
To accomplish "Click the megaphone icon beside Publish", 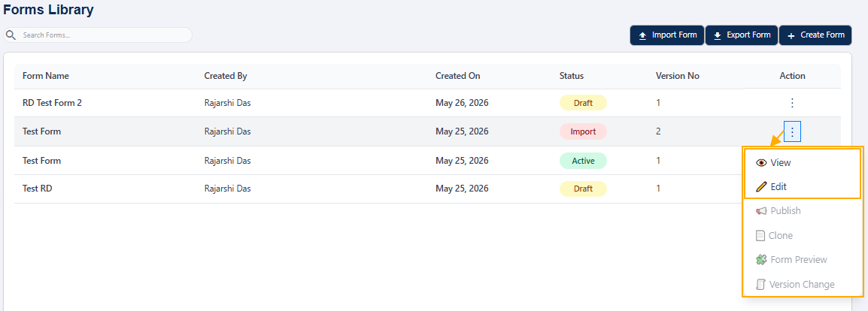I will [x=761, y=211].
